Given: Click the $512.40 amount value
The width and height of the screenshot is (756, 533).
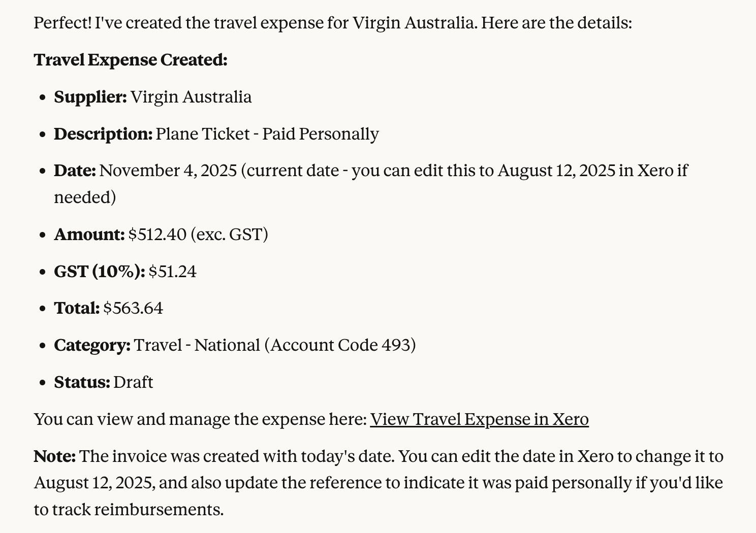Looking at the screenshot, I should (157, 235).
